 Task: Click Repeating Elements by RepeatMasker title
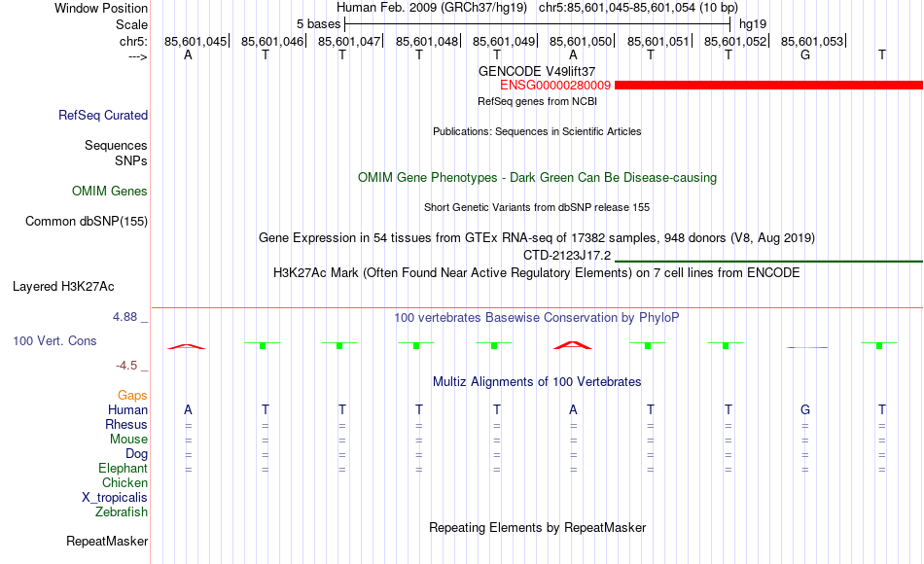pyautogui.click(x=537, y=527)
